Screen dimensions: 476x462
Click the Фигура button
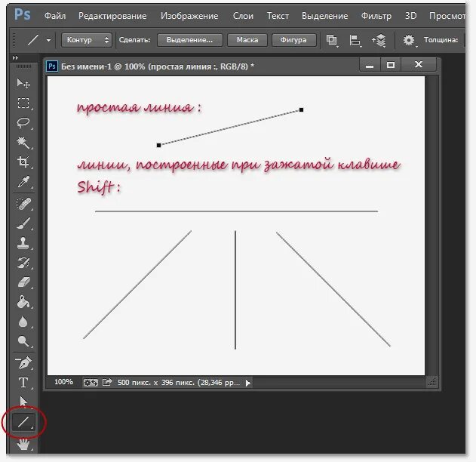click(x=293, y=40)
